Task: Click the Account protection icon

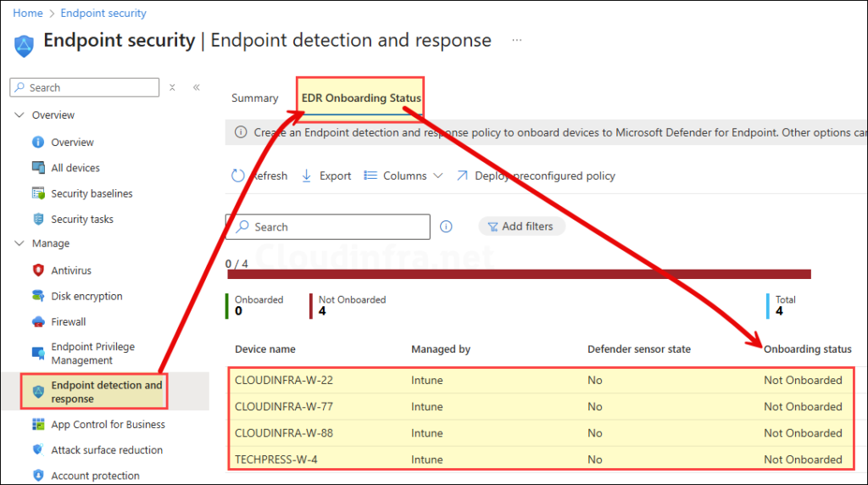Action: click(38, 476)
